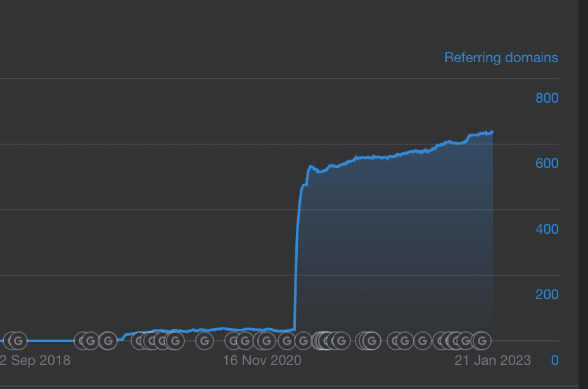
Task: Click the Referring domains legend label
Action: (501, 58)
